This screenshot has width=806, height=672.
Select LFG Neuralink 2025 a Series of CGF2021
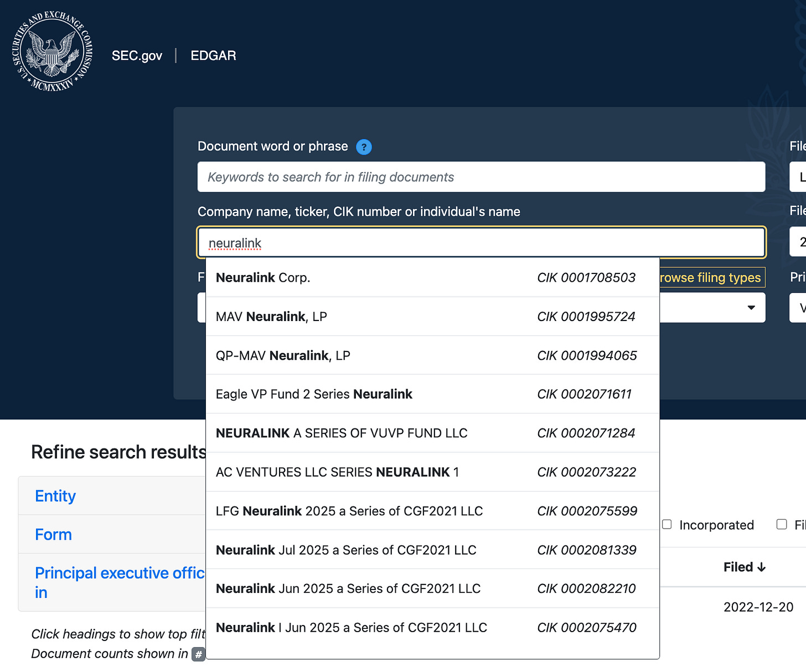click(432, 511)
